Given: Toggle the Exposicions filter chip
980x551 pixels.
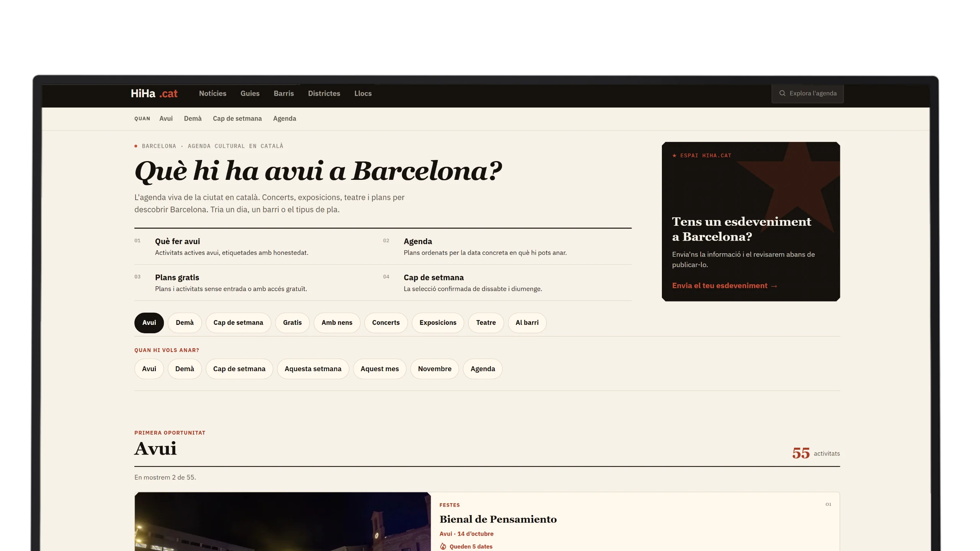Looking at the screenshot, I should (438, 323).
